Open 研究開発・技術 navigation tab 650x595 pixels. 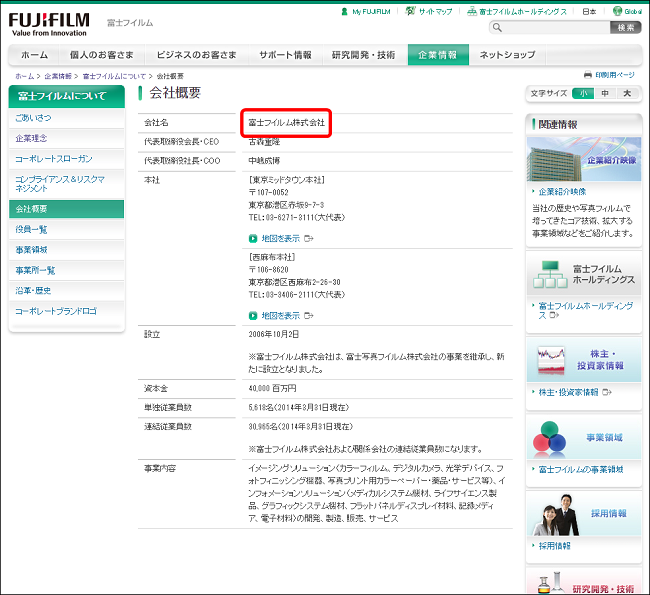click(364, 55)
